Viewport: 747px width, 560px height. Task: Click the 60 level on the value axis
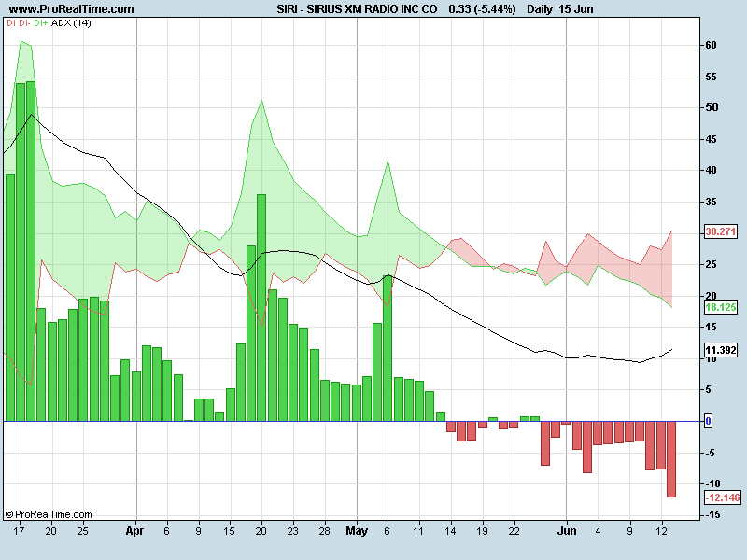pyautogui.click(x=711, y=45)
